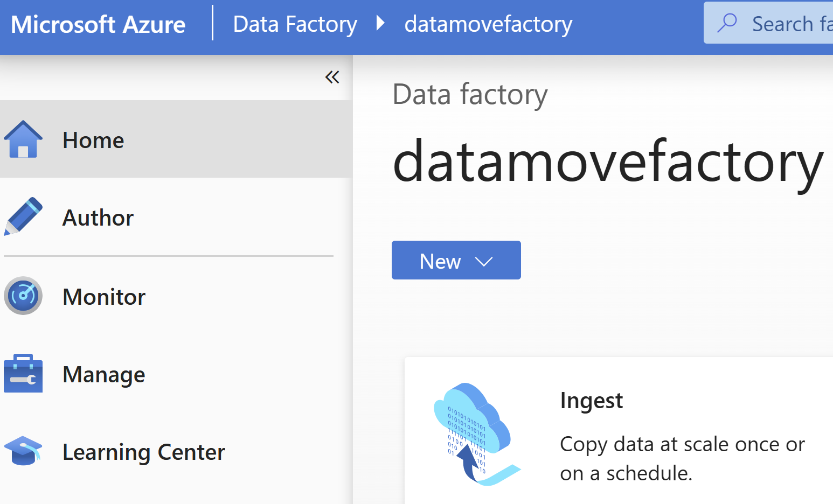Click the New button
This screenshot has height=504, width=833.
click(x=456, y=260)
